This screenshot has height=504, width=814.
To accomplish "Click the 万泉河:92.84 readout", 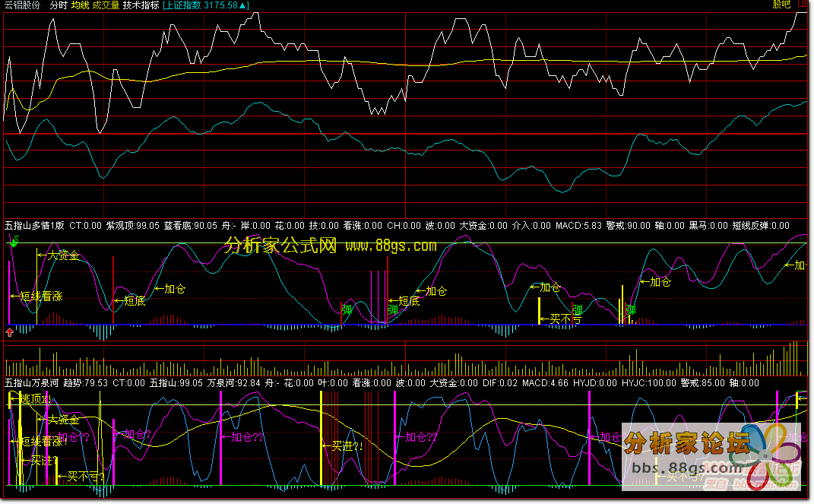I will point(233,383).
